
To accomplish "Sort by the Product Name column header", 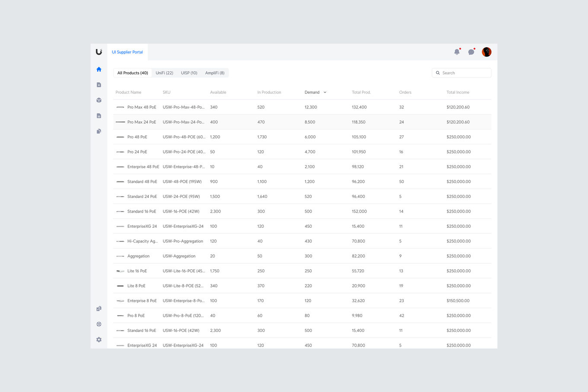I will tap(128, 92).
